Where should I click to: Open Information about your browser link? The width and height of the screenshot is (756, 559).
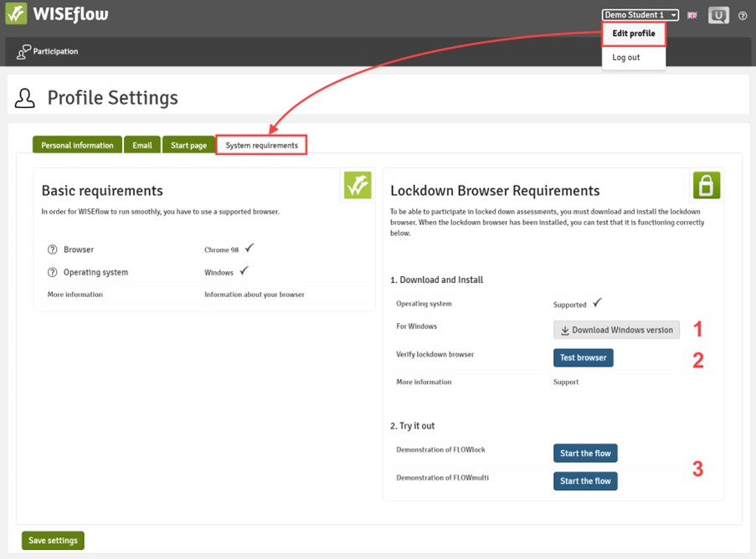(x=254, y=295)
